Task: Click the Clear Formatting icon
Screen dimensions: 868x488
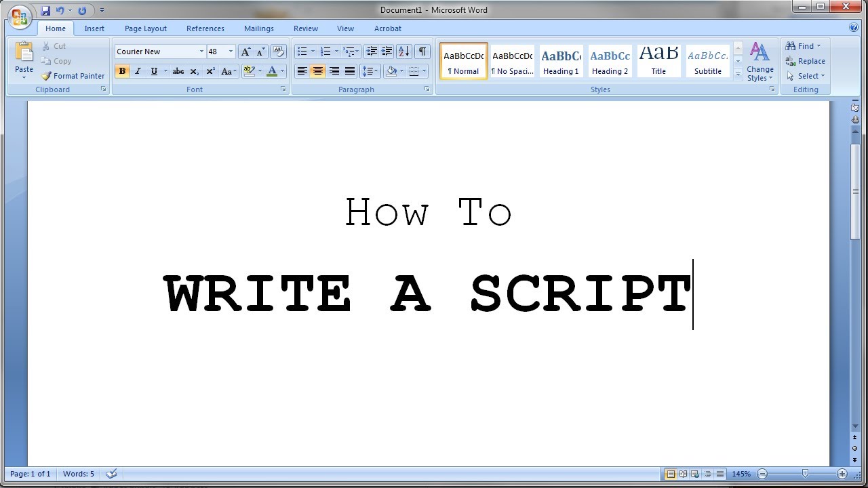Action: pos(278,52)
